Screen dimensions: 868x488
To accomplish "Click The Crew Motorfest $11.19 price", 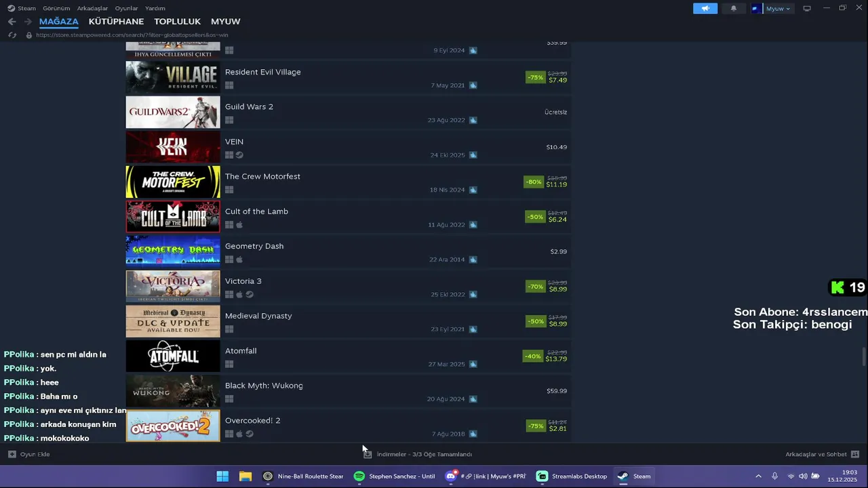I will tap(557, 184).
